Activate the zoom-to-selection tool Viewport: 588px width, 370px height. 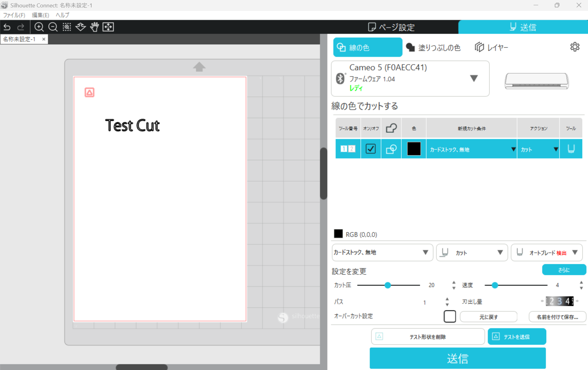tap(67, 27)
